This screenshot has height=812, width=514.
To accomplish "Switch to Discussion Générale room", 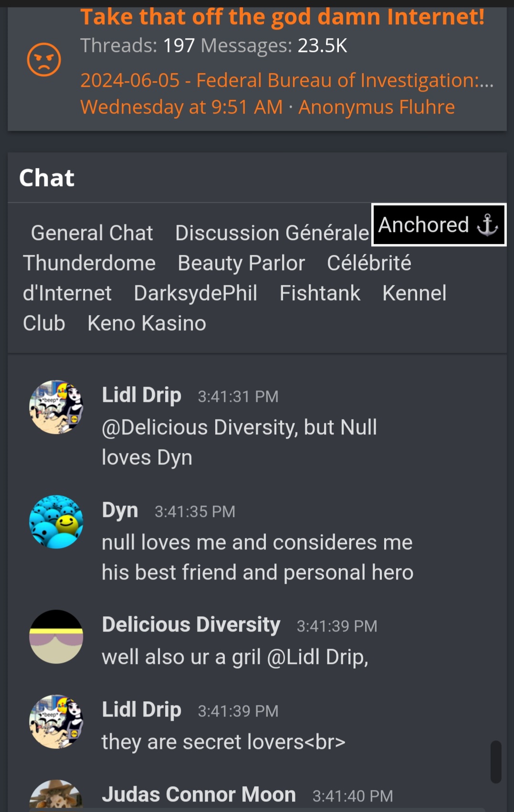I will coord(272,233).
